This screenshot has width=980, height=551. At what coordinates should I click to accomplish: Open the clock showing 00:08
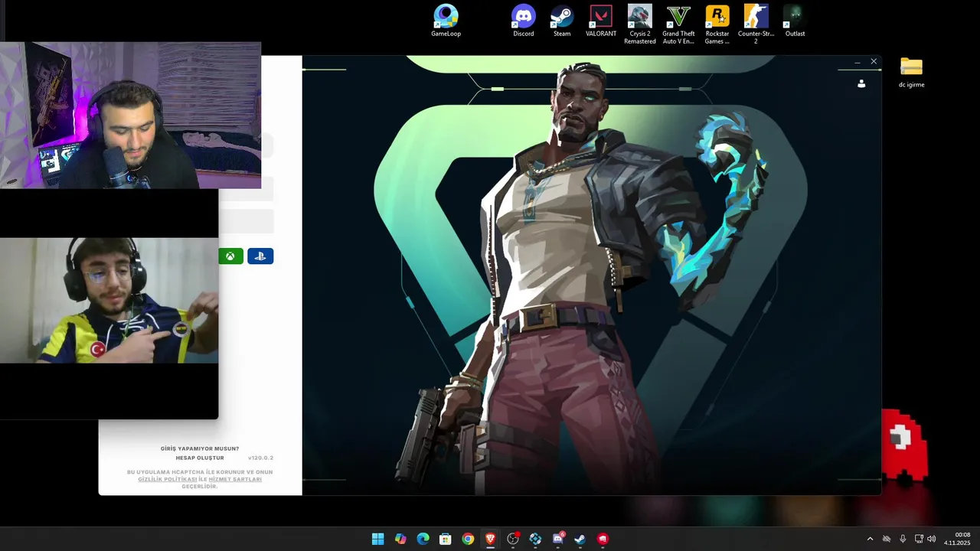pos(957,539)
